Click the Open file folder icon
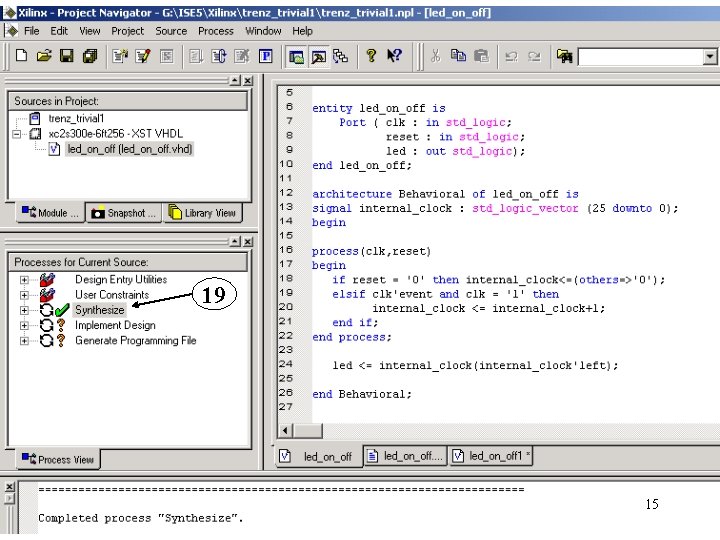Viewport: 720px width, 540px height. pos(44,56)
